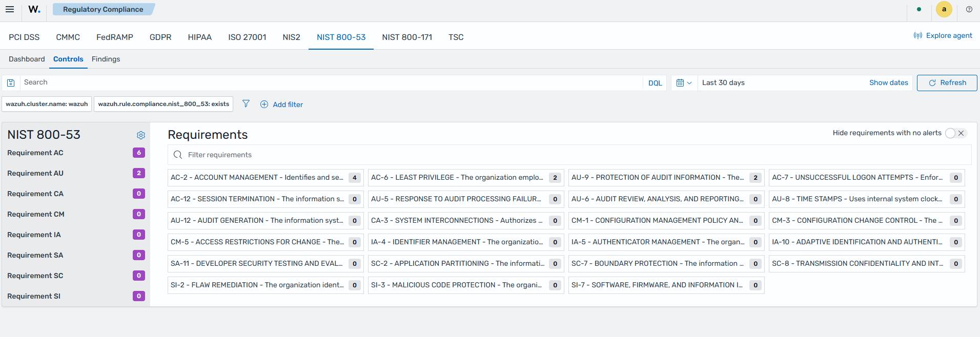Open AC-2 ACCOUNT MANAGEMENT requirement
The width and height of the screenshot is (980, 337).
click(x=266, y=178)
